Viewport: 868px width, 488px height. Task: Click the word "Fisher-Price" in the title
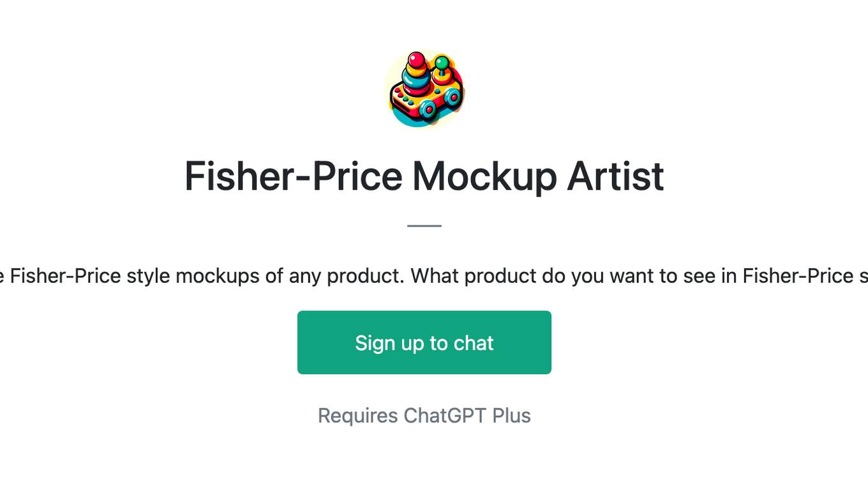[293, 176]
